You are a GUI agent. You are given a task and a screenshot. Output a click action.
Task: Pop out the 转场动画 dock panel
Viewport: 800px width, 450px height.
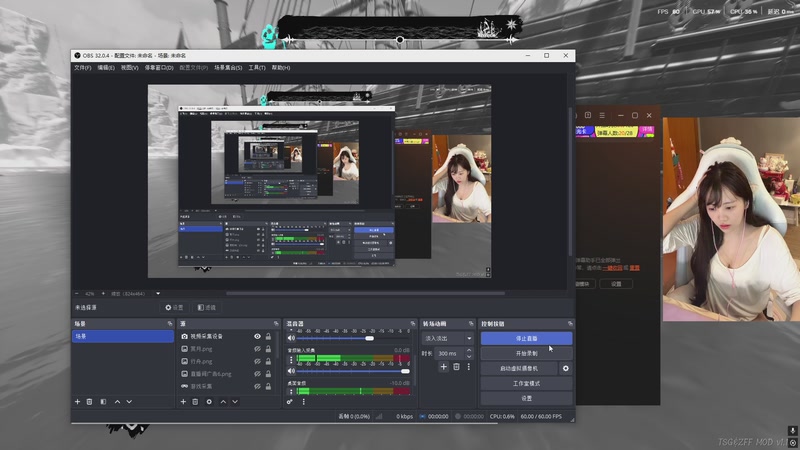point(471,323)
